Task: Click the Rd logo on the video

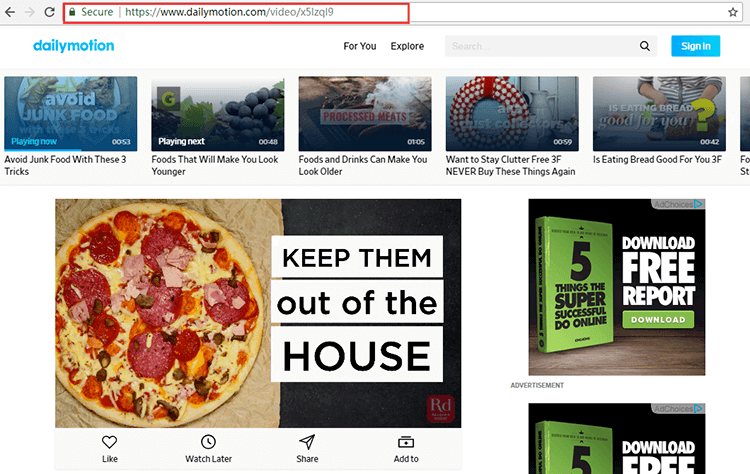Action: click(440, 409)
